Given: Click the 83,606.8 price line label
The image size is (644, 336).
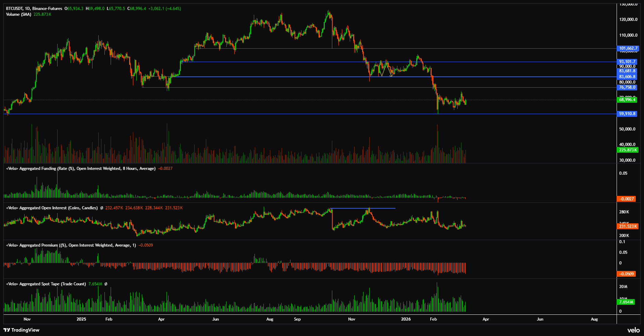Looking at the screenshot, I should (x=627, y=77).
